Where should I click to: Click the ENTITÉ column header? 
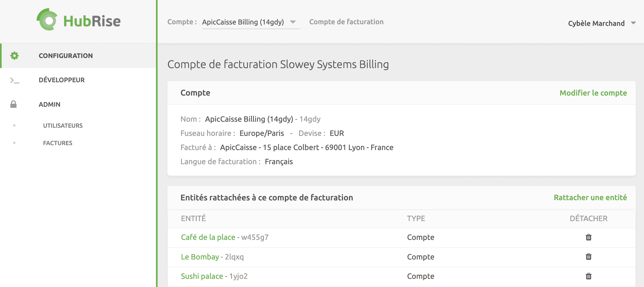193,218
